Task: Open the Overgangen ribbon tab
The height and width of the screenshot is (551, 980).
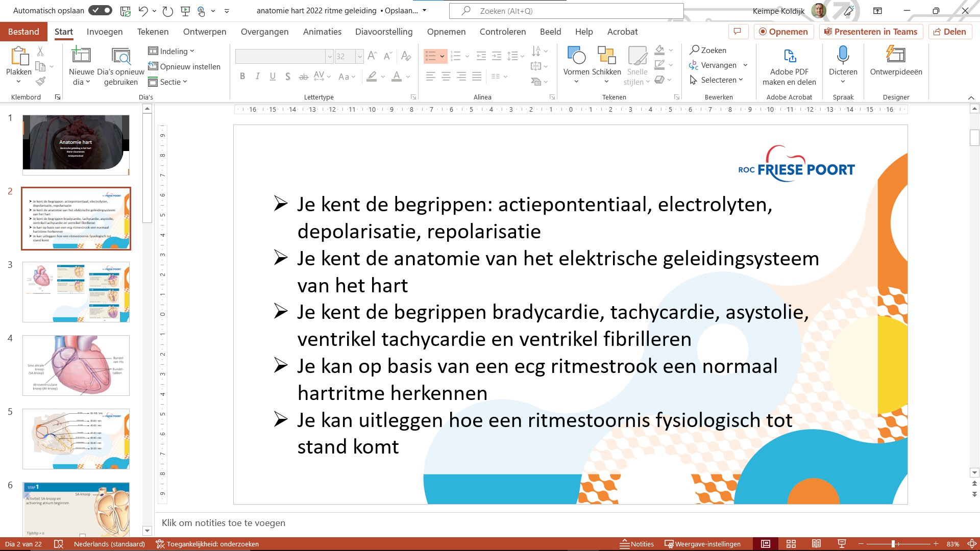Action: (264, 32)
